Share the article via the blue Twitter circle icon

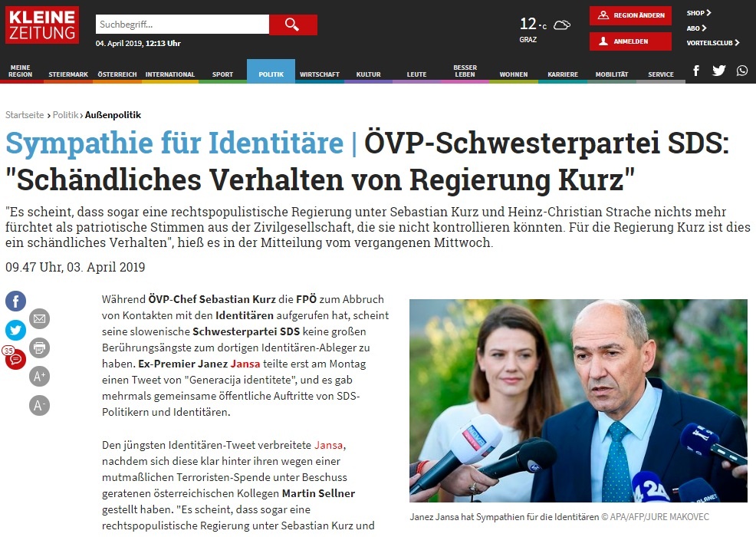15,330
